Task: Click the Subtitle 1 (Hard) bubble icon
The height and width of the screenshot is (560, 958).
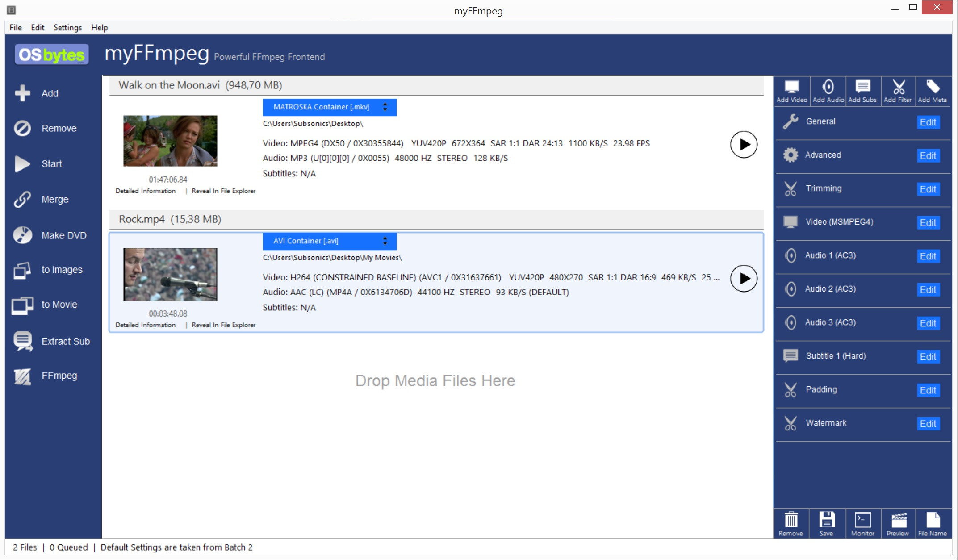Action: pos(791,356)
